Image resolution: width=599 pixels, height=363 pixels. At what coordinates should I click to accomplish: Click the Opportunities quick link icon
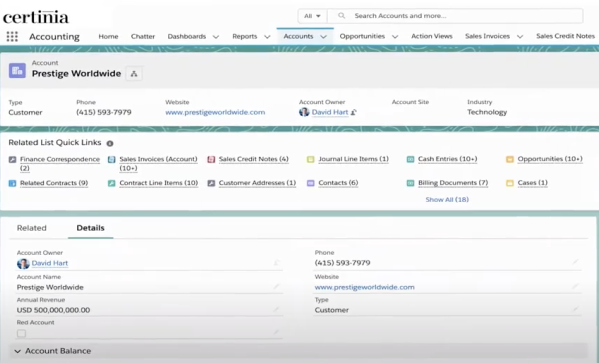coord(510,159)
